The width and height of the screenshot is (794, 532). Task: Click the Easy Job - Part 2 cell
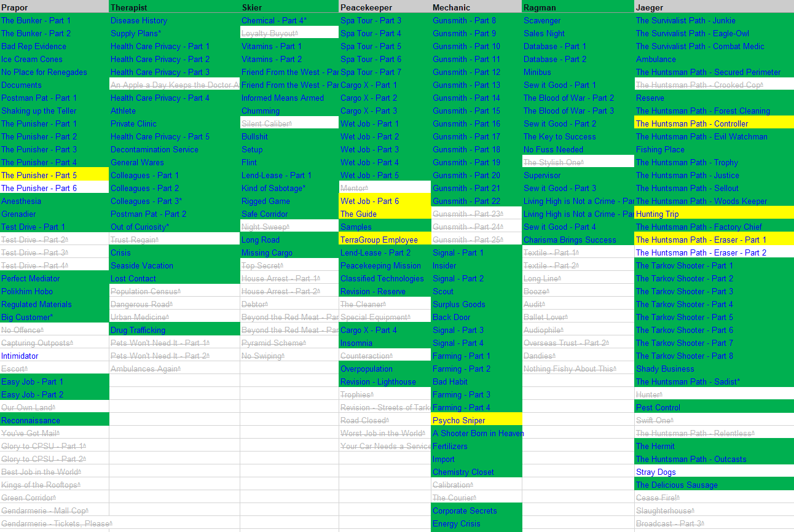(55, 394)
